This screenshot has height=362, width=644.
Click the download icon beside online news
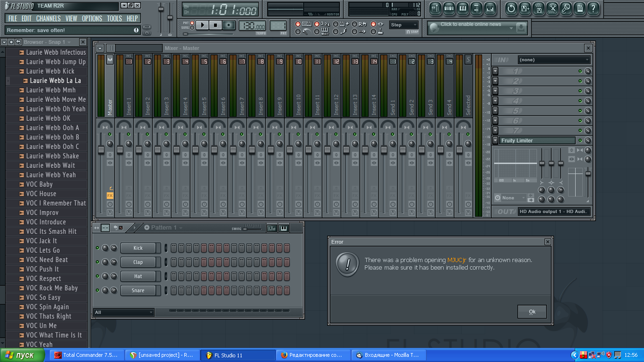pos(521,28)
